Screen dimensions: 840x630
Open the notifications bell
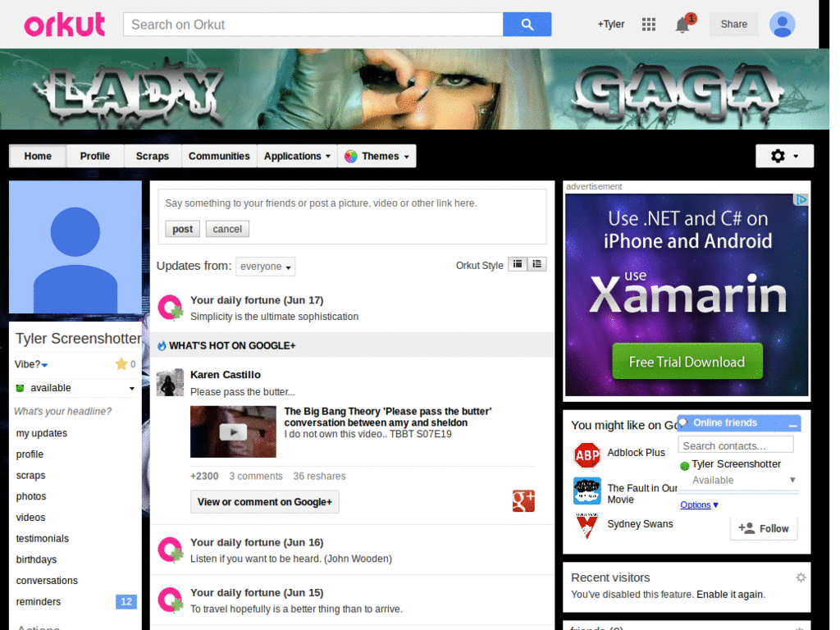click(682, 25)
